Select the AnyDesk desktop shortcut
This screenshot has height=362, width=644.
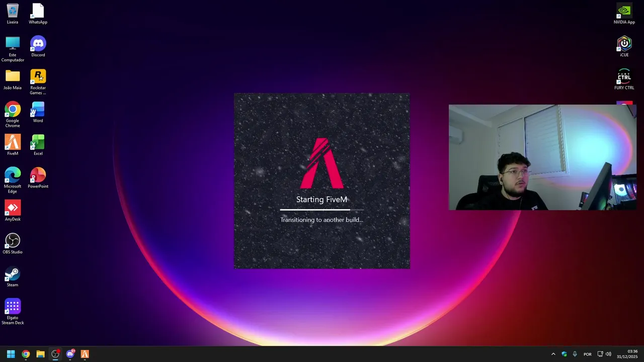coord(13,211)
